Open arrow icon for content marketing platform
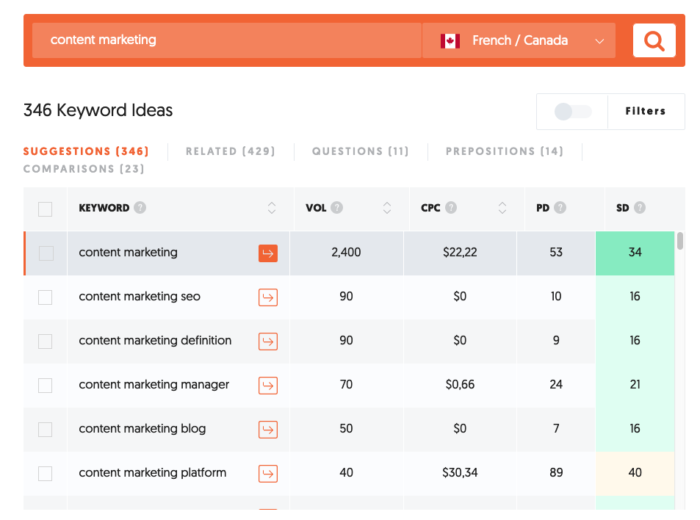 pyautogui.click(x=268, y=473)
